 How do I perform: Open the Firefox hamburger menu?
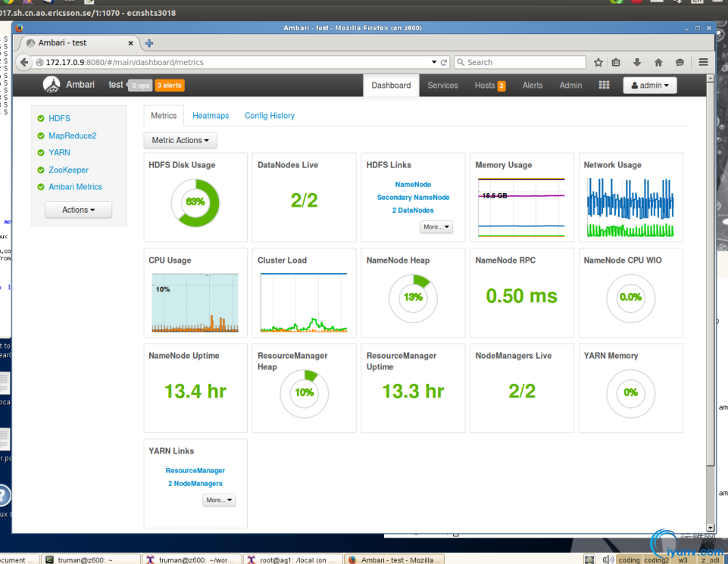[704, 62]
